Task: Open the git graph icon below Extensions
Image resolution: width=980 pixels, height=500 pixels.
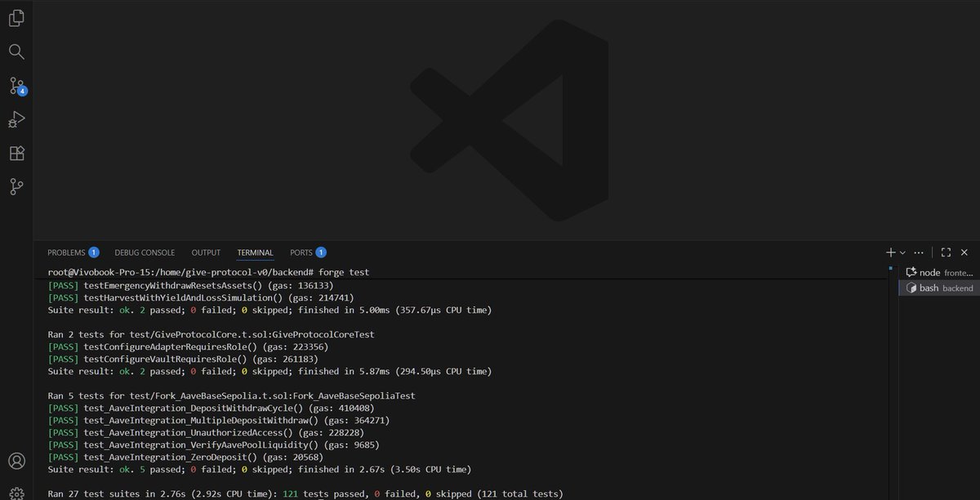Action: [x=16, y=187]
